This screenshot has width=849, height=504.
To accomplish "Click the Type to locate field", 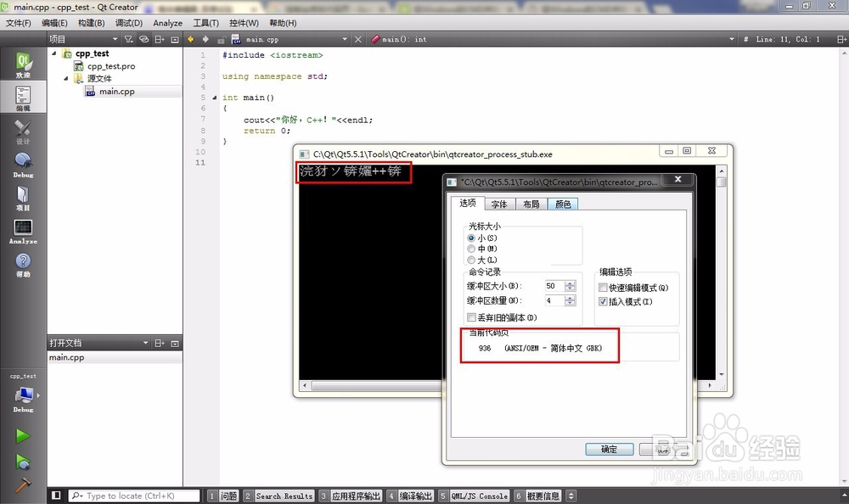I will [134, 496].
